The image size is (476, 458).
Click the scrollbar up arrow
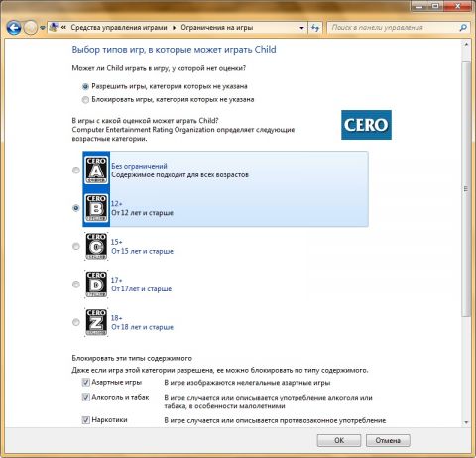point(466,44)
